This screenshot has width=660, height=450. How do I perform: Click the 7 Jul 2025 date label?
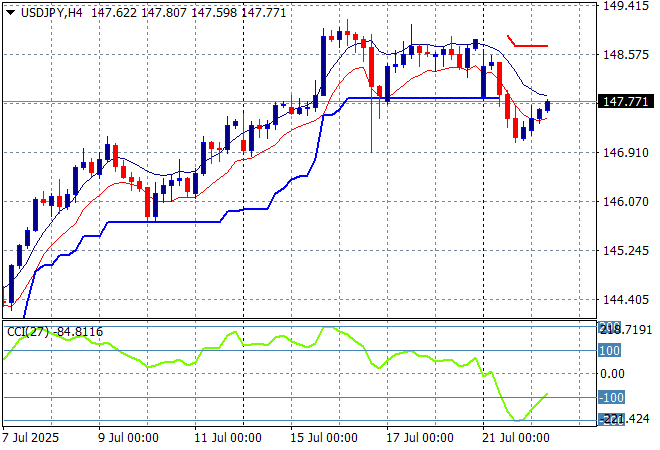point(31,437)
